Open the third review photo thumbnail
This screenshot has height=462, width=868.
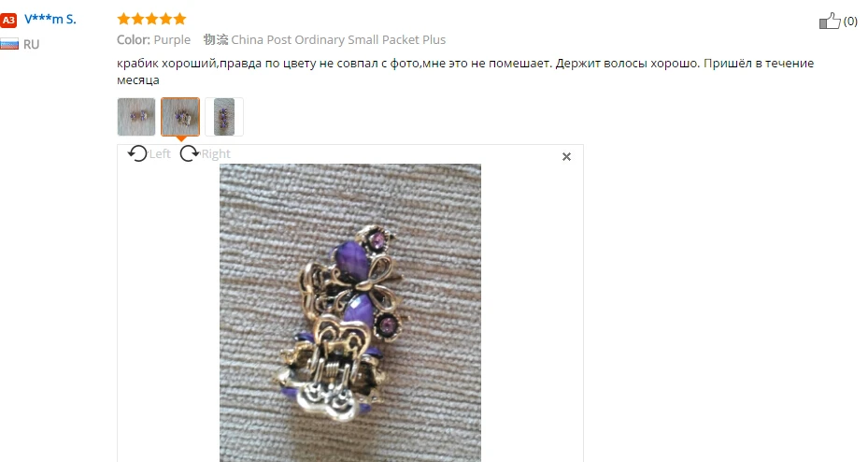point(224,117)
